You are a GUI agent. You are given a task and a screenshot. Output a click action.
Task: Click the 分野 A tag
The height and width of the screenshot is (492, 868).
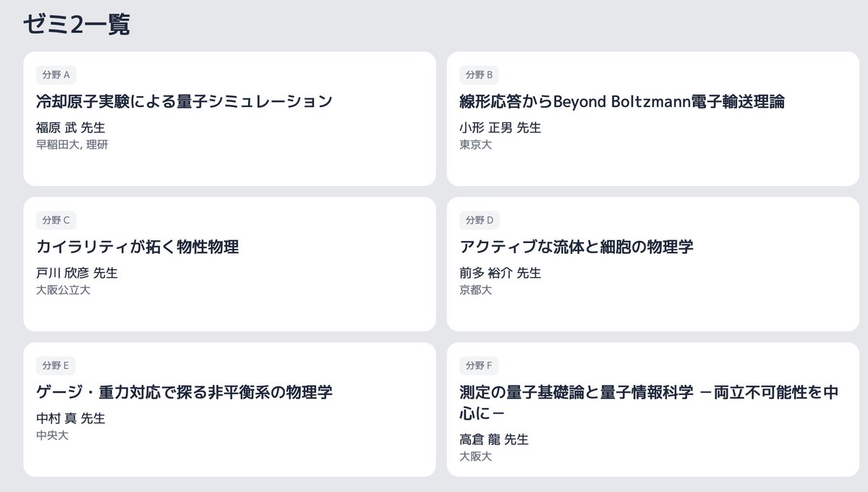[x=56, y=75]
